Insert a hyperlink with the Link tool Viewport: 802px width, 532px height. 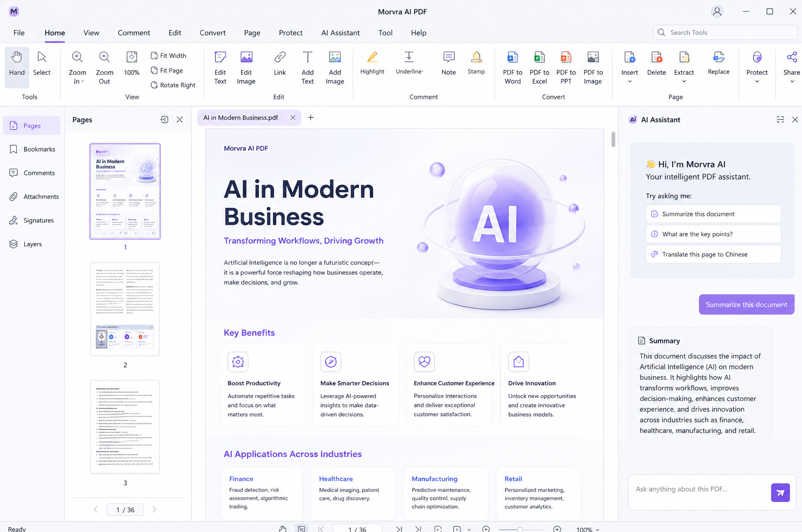279,63
